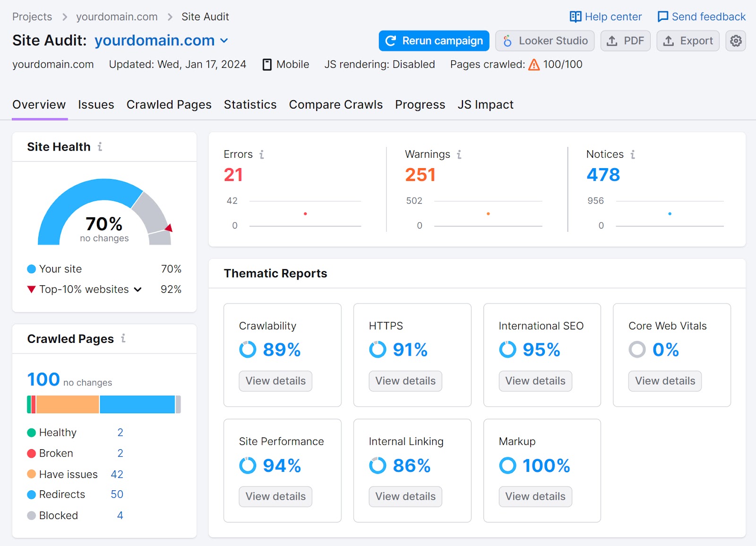View details for Internal Linking report
This screenshot has width=756, height=546.
click(405, 496)
